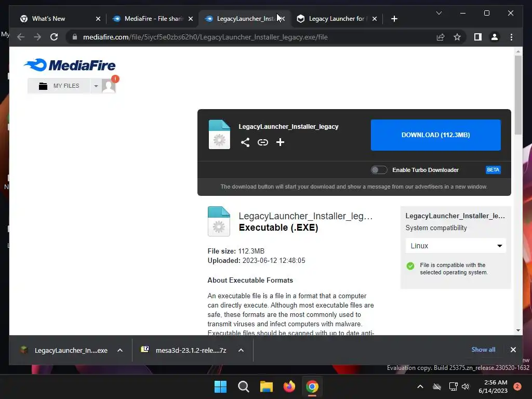Click Show all downloads link
The height and width of the screenshot is (399, 532).
483,350
